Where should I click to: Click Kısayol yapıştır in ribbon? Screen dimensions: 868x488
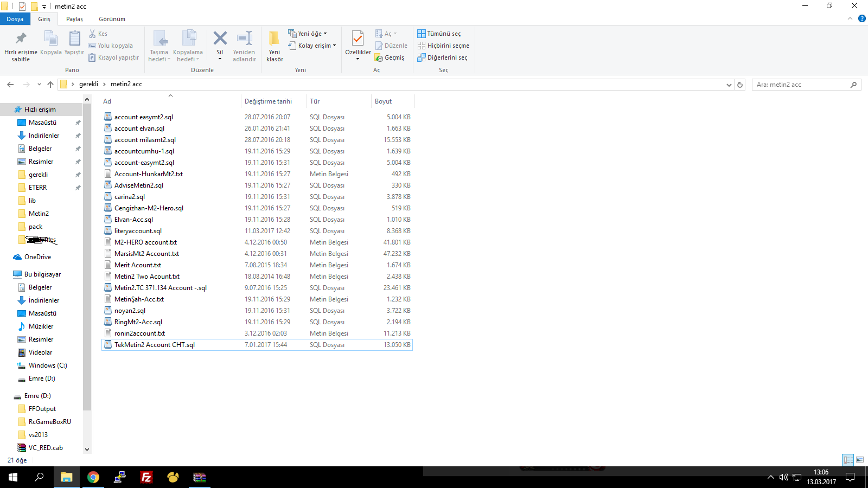tap(114, 57)
